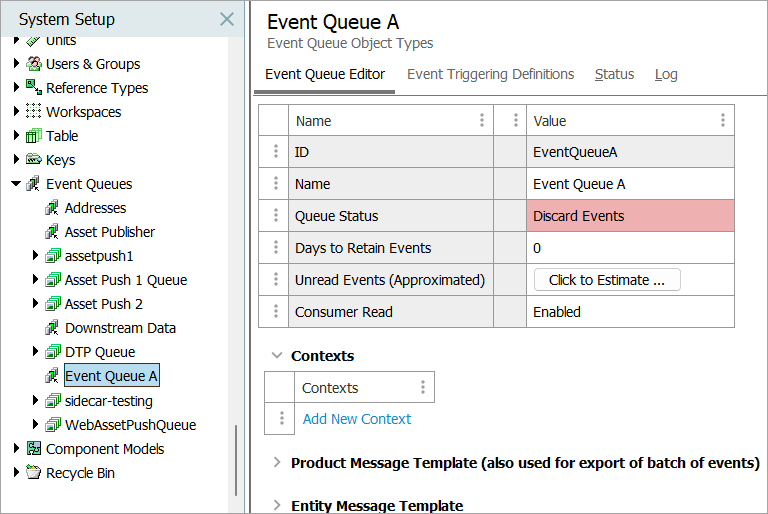This screenshot has width=768, height=514.
Task: Click the Keys icon
Action: 34,160
